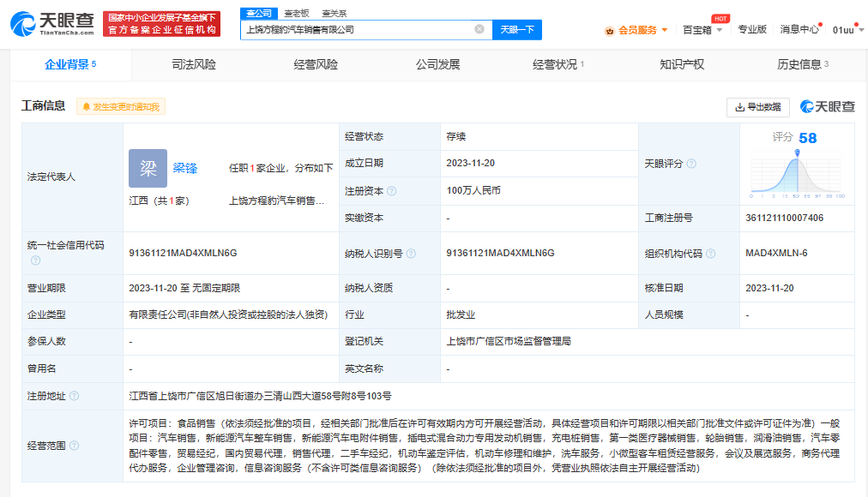
Task: Click the help icon beside 注册地址
Action: pyautogui.click(x=74, y=396)
